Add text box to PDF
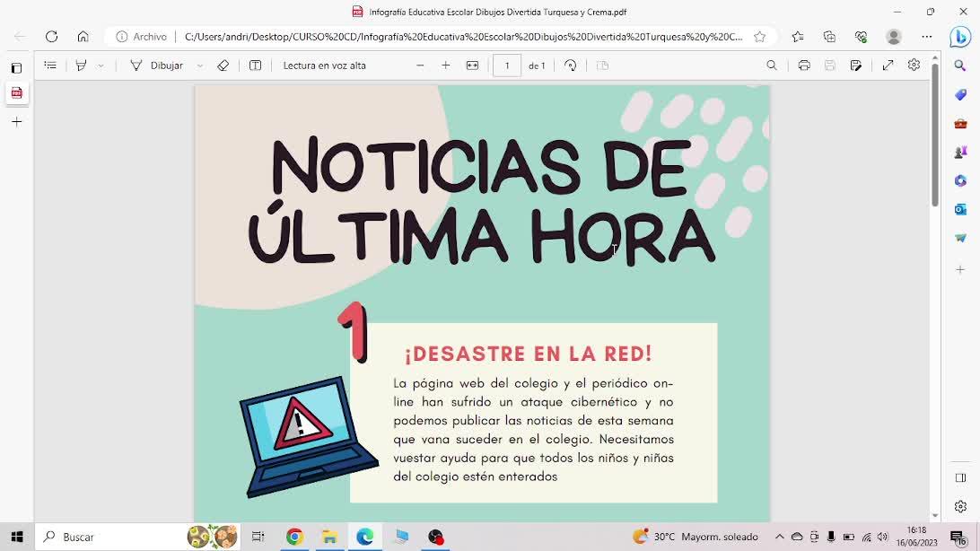Image resolution: width=980 pixels, height=551 pixels. pyautogui.click(x=255, y=65)
